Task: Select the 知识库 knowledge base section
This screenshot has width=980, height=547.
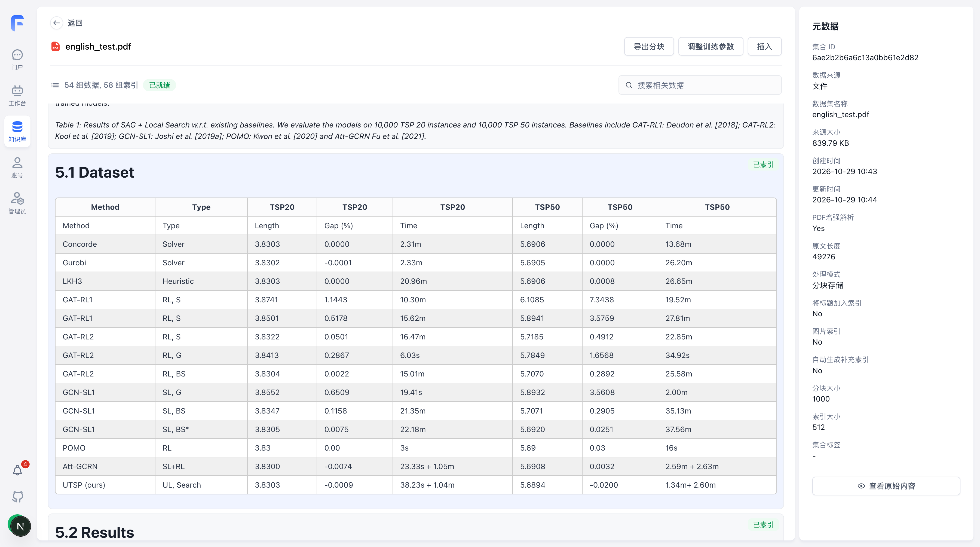Action: coord(17,131)
